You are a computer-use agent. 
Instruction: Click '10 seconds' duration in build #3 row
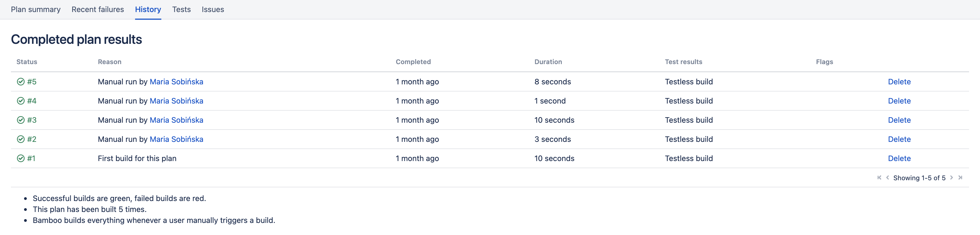pos(554,120)
